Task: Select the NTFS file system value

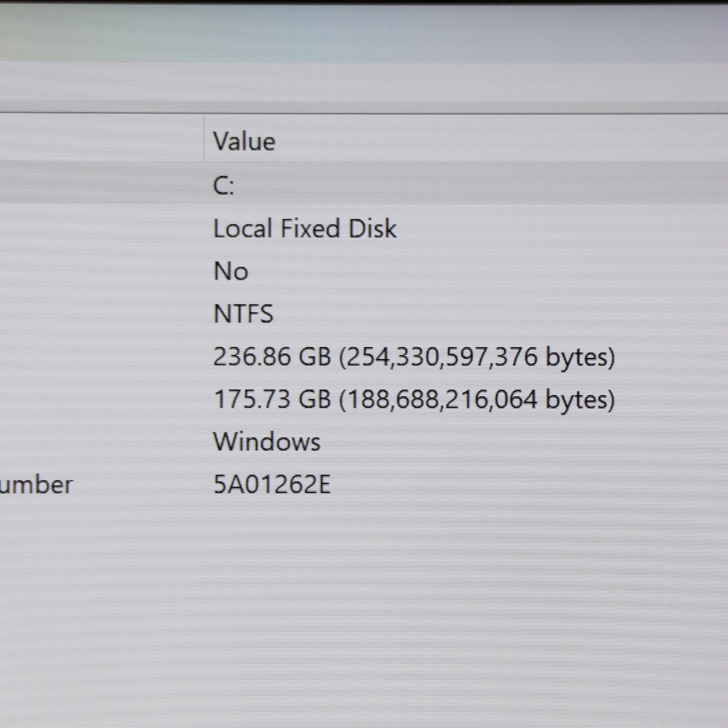Action: 243,314
